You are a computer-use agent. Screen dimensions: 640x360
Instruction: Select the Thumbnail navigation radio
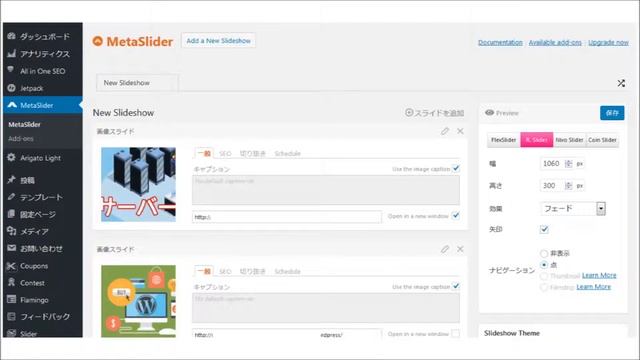coord(544,276)
